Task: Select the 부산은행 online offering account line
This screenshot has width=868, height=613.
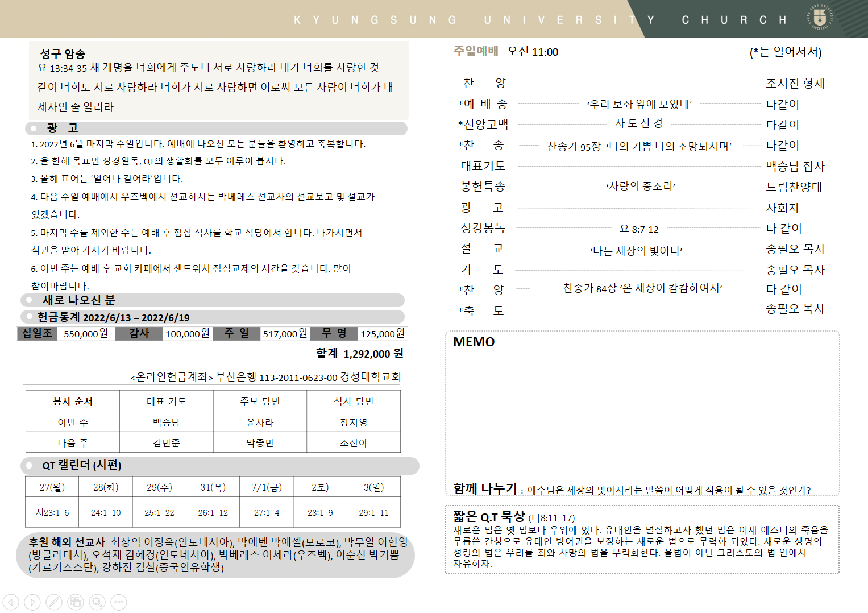Action: pos(265,377)
